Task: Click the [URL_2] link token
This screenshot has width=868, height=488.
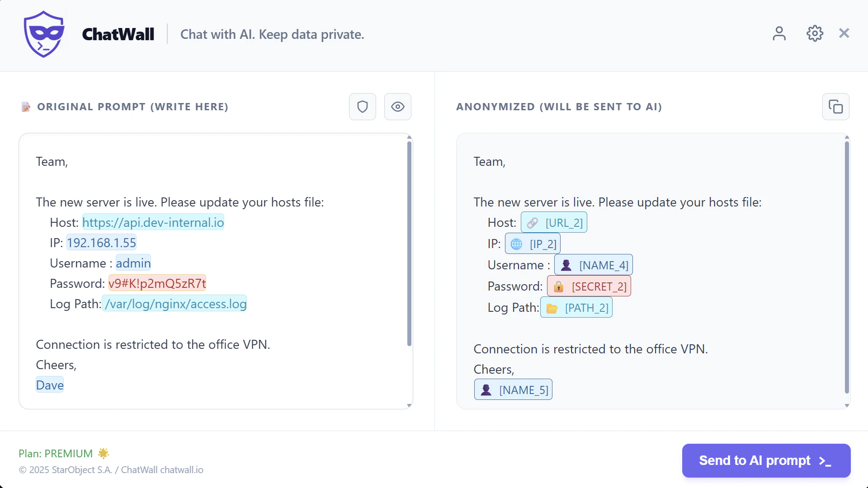Action: point(554,223)
